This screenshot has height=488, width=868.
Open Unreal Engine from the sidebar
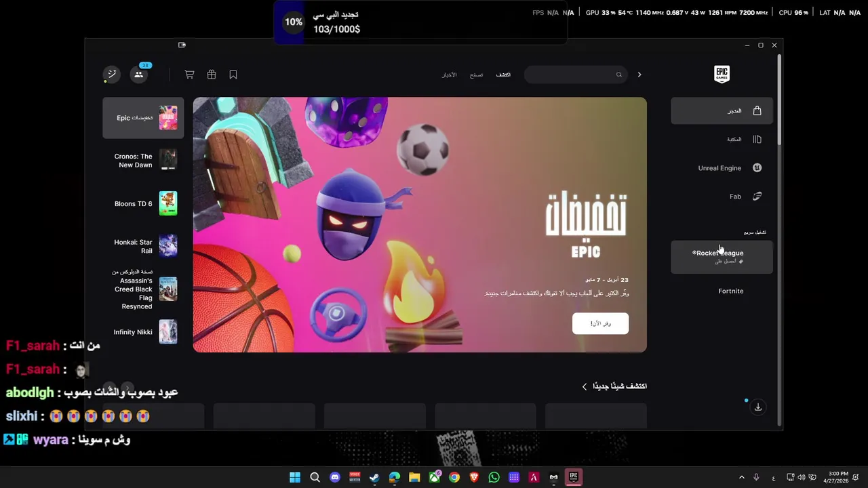pyautogui.click(x=722, y=168)
